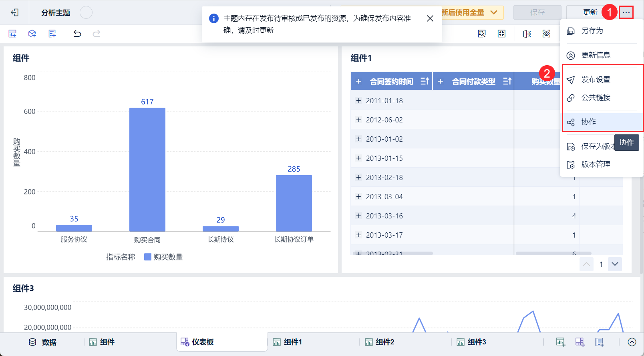Select 协作 from the dropdown menu

(x=589, y=122)
